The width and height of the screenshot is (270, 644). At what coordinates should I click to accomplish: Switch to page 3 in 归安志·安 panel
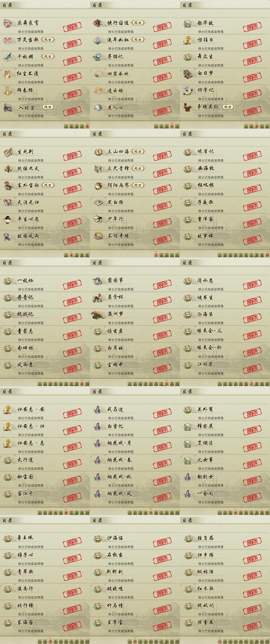pos(50,512)
